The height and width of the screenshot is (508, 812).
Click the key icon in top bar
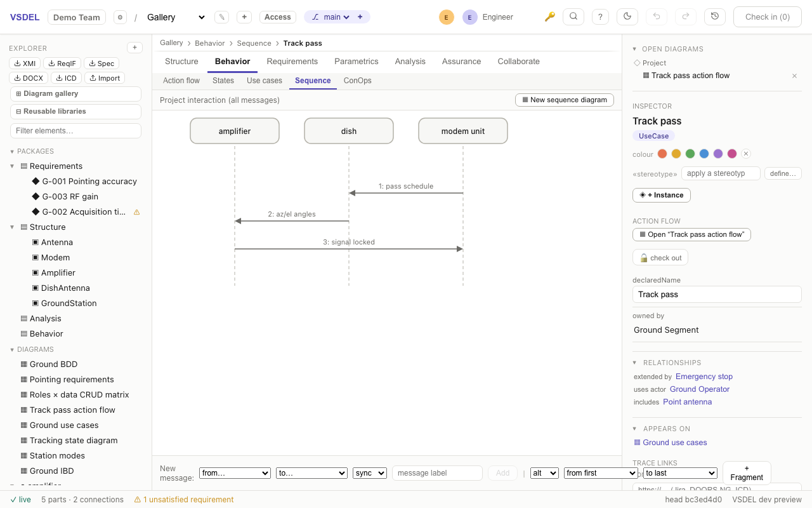click(550, 17)
